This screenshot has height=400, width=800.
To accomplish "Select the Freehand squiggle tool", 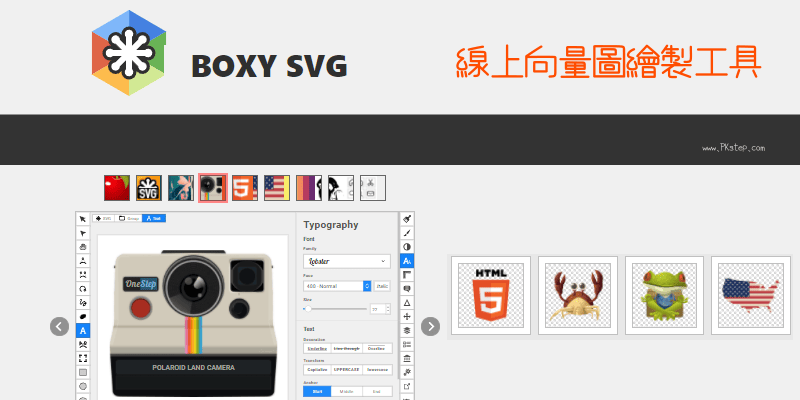I will tap(83, 303).
